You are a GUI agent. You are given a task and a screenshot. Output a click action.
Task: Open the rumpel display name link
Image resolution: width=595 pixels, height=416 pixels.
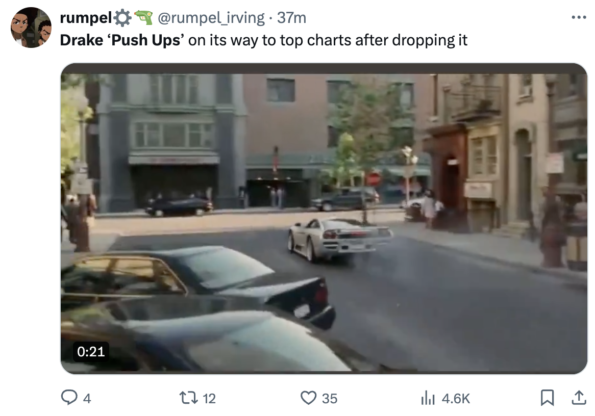pyautogui.click(x=86, y=17)
